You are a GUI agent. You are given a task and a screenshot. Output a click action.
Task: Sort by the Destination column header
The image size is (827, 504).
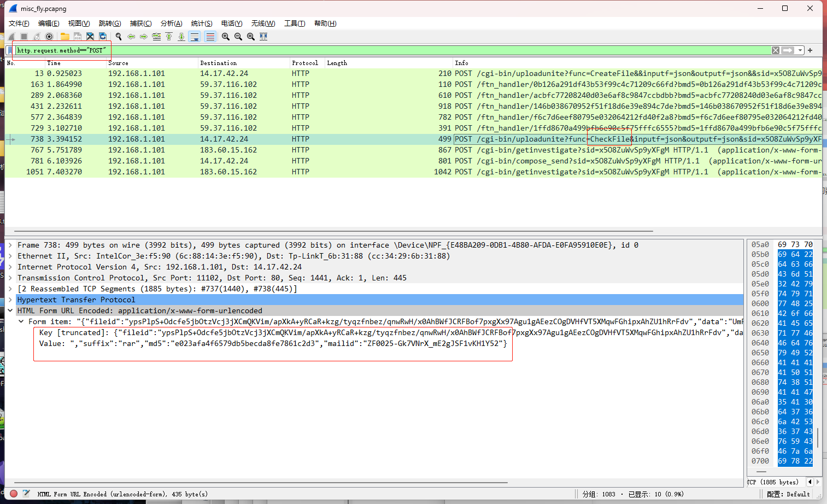[x=243, y=63]
